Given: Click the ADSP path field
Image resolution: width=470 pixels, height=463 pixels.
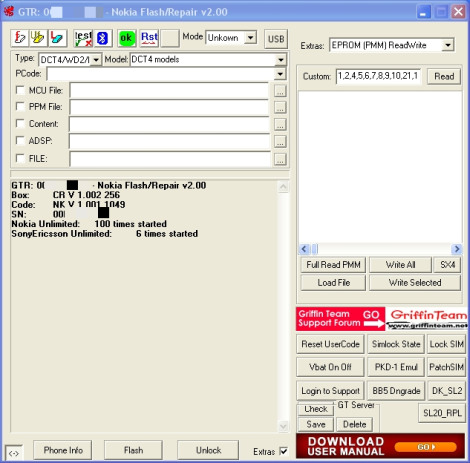Looking at the screenshot, I should [169, 141].
